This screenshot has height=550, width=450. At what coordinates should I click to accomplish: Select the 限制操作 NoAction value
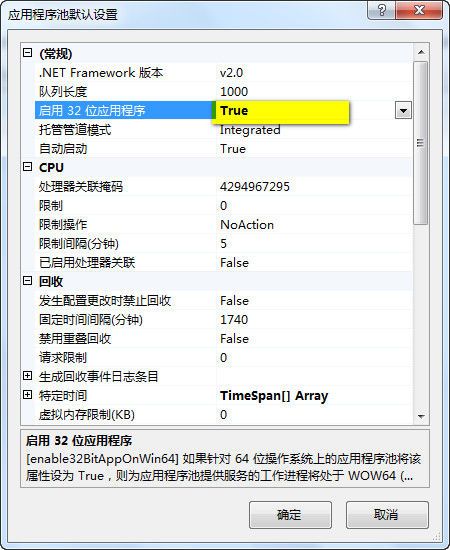(x=247, y=224)
